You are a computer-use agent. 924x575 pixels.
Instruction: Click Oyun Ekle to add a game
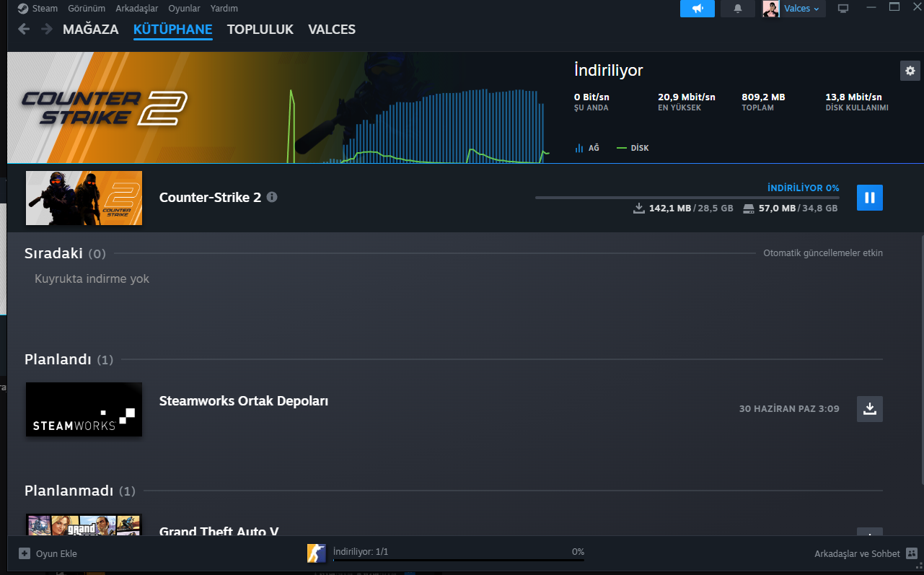(48, 554)
